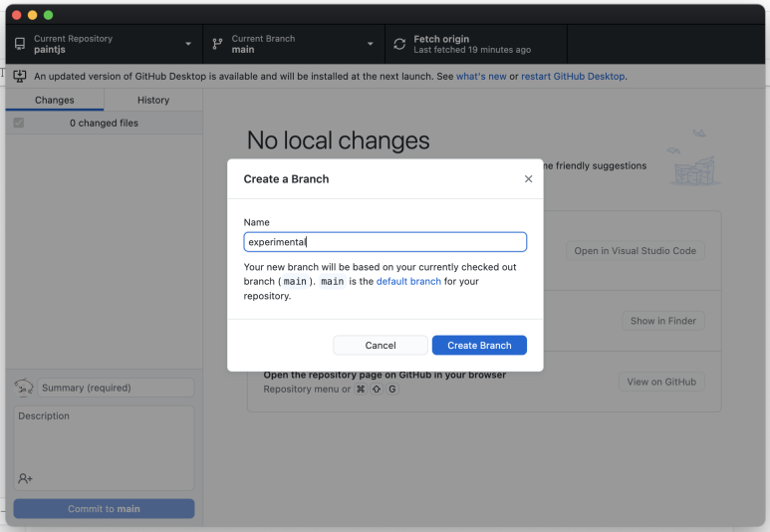This screenshot has width=770, height=532.
Task: Switch to the History tab
Action: [x=153, y=100]
